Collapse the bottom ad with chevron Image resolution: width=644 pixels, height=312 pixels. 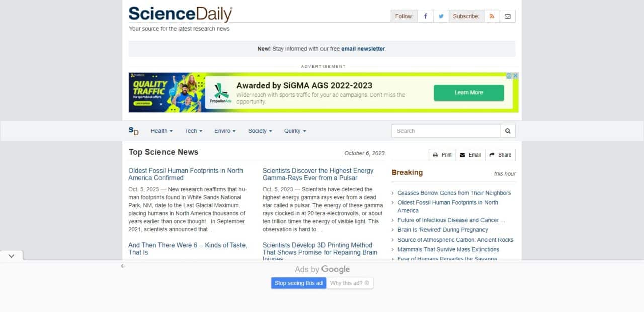[x=11, y=256]
